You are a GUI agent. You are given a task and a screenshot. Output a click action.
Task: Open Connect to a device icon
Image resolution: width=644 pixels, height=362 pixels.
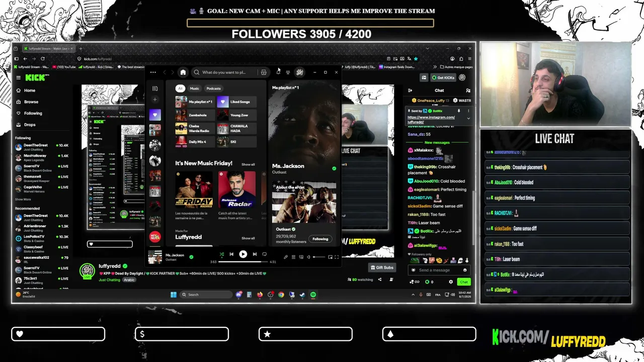[301, 257]
